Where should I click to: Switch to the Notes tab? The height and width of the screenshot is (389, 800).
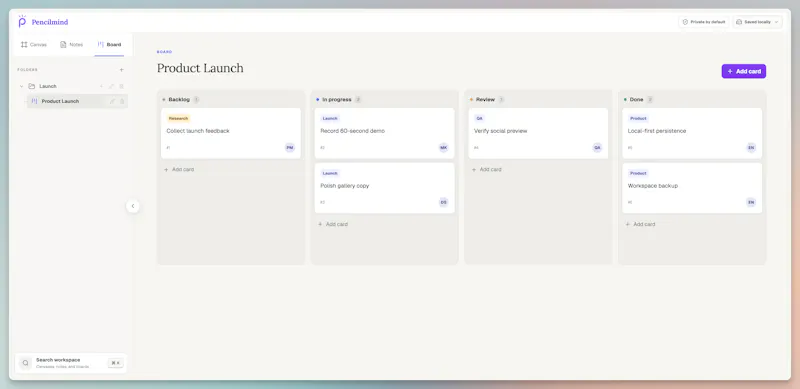(x=71, y=44)
